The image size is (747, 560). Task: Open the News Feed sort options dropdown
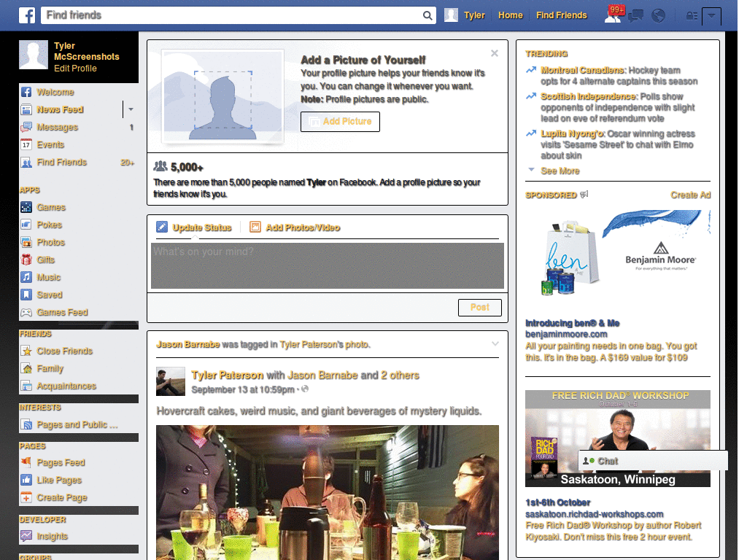point(132,109)
